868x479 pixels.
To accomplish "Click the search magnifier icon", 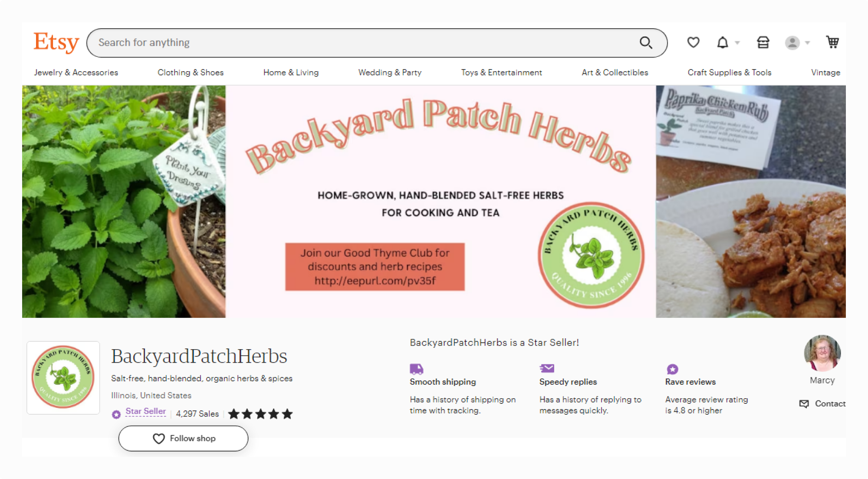I will click(646, 43).
